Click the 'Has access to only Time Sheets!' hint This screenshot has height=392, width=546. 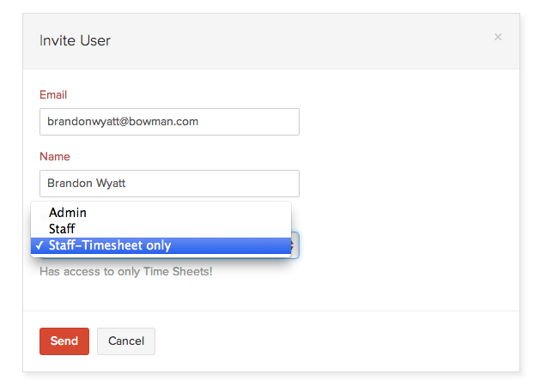coord(125,272)
